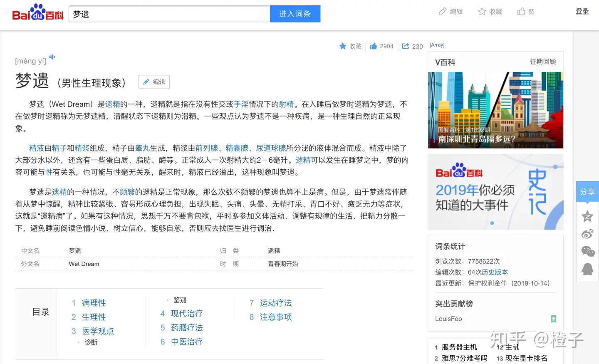
Task: Click the 进入词条 search button
Action: (295, 14)
